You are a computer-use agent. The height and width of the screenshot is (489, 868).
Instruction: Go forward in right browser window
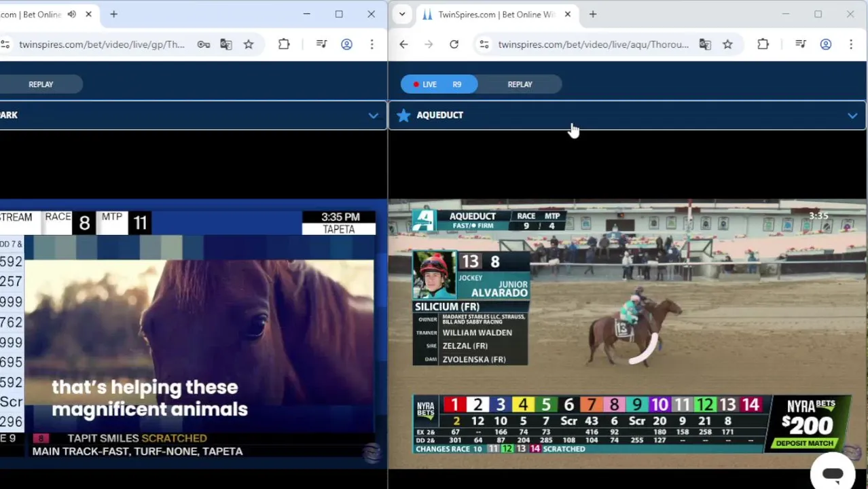(429, 44)
